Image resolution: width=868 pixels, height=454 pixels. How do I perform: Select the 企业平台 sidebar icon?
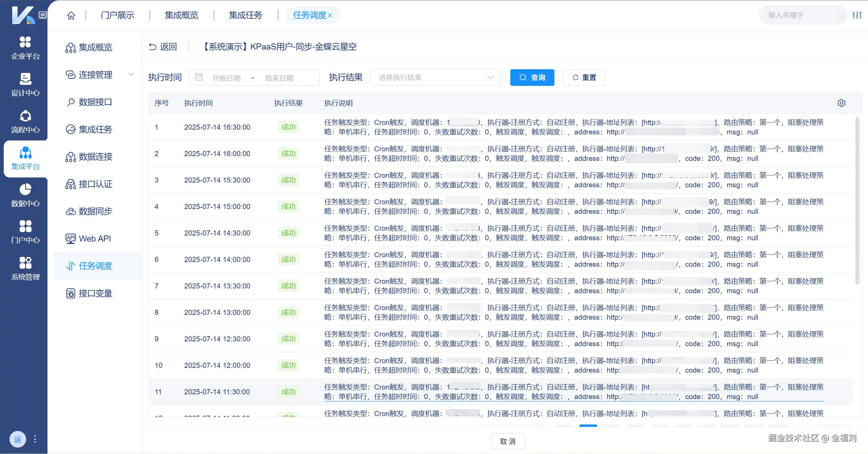pos(25,48)
